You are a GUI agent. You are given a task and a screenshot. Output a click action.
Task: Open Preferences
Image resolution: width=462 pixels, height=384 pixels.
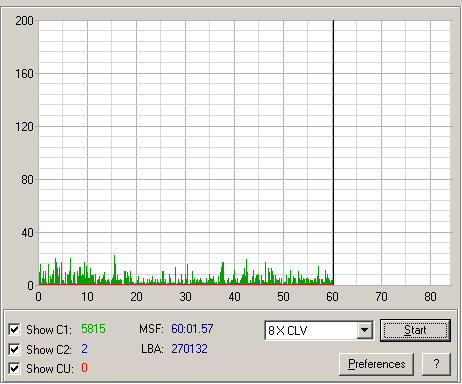point(376,364)
